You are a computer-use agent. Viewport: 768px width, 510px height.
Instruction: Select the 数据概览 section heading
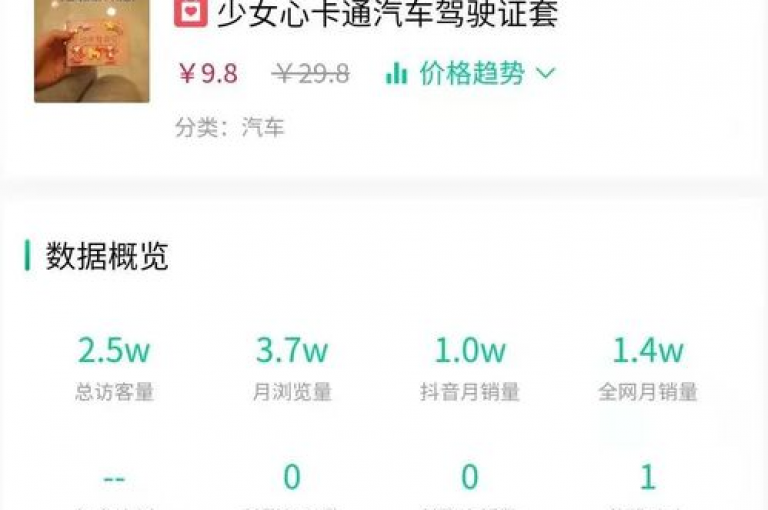click(107, 255)
